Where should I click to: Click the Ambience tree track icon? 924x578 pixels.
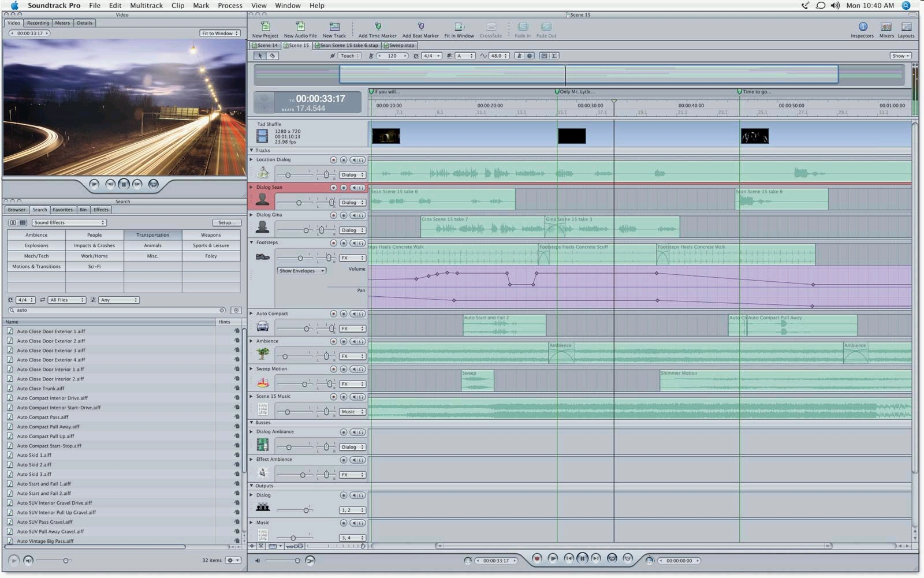tap(263, 354)
